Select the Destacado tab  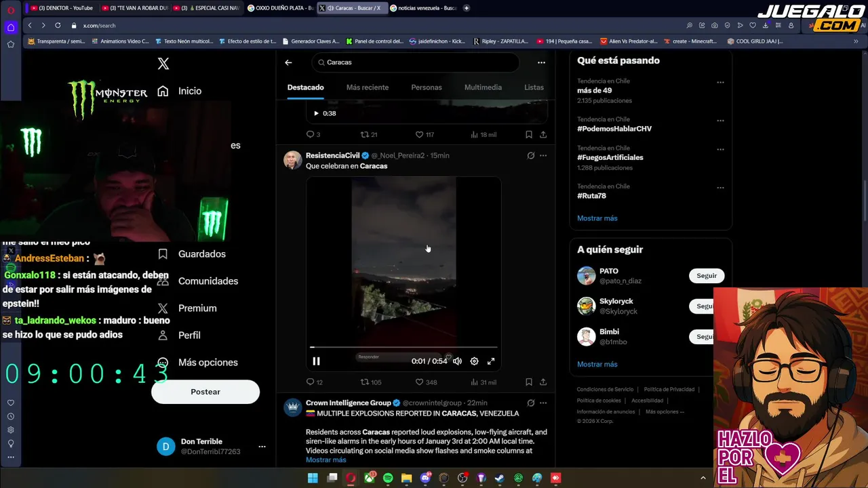[305, 87]
